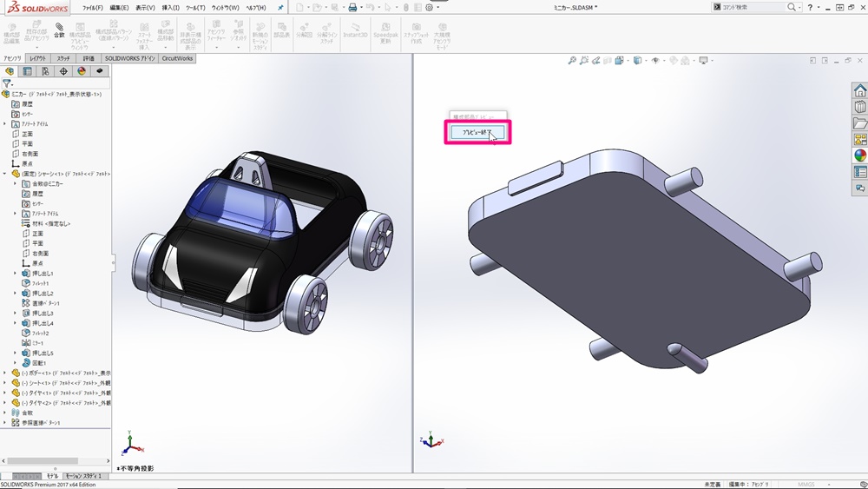Open the FeatureManager design tree tab

coord(10,71)
